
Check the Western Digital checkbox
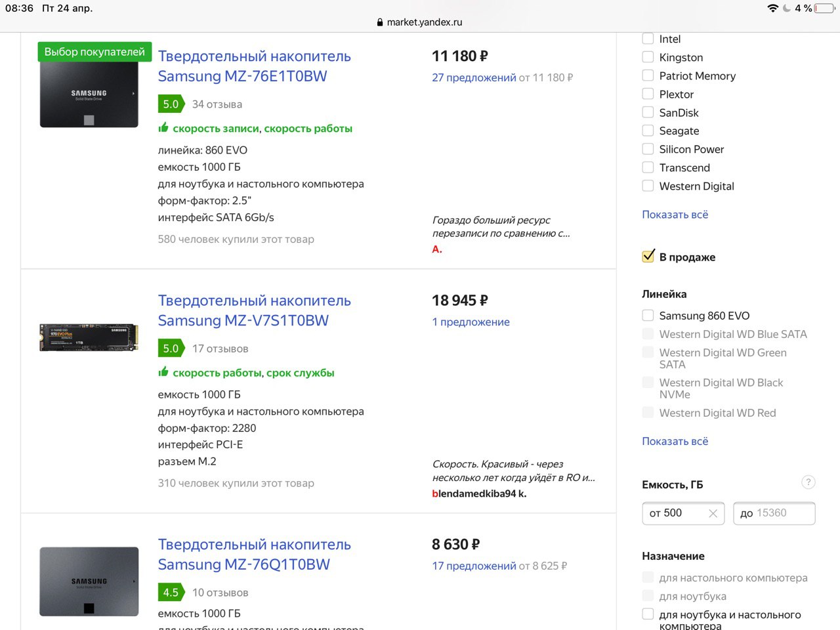(648, 186)
